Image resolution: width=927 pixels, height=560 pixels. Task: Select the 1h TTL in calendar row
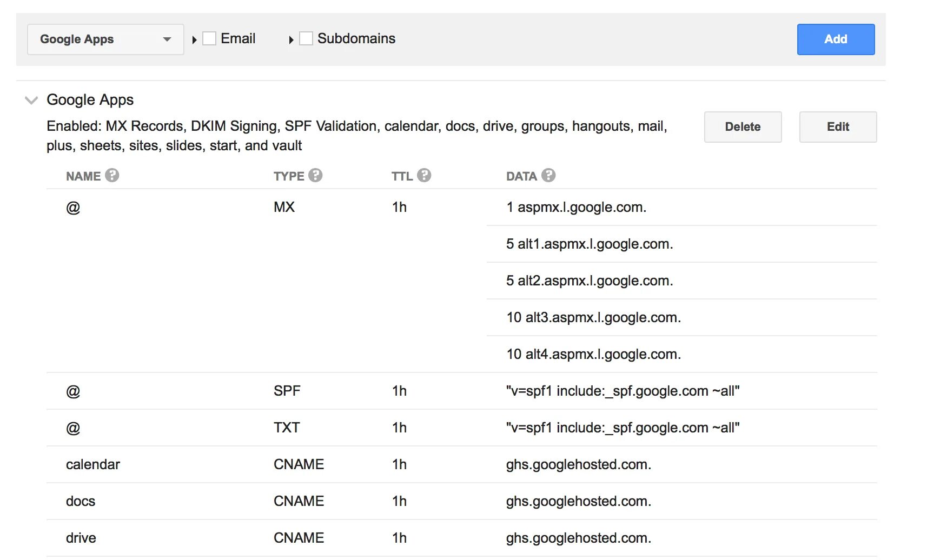click(x=399, y=464)
